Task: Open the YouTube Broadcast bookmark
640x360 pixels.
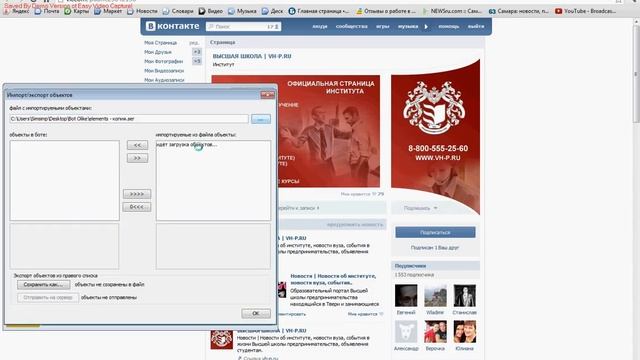Action: pyautogui.click(x=586, y=11)
